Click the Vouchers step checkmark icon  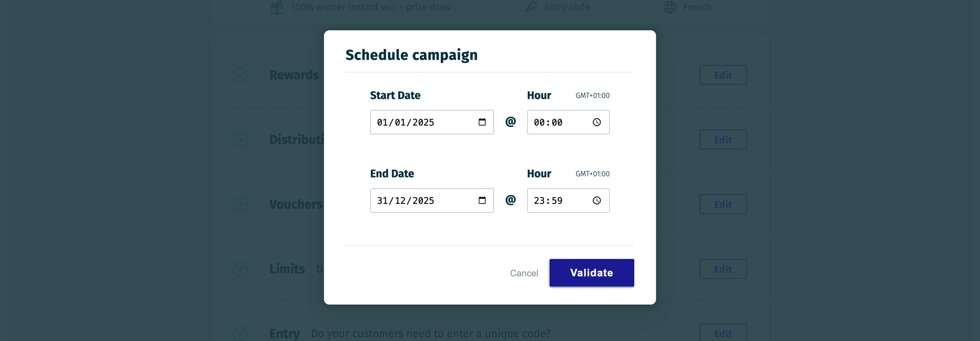pyautogui.click(x=240, y=204)
